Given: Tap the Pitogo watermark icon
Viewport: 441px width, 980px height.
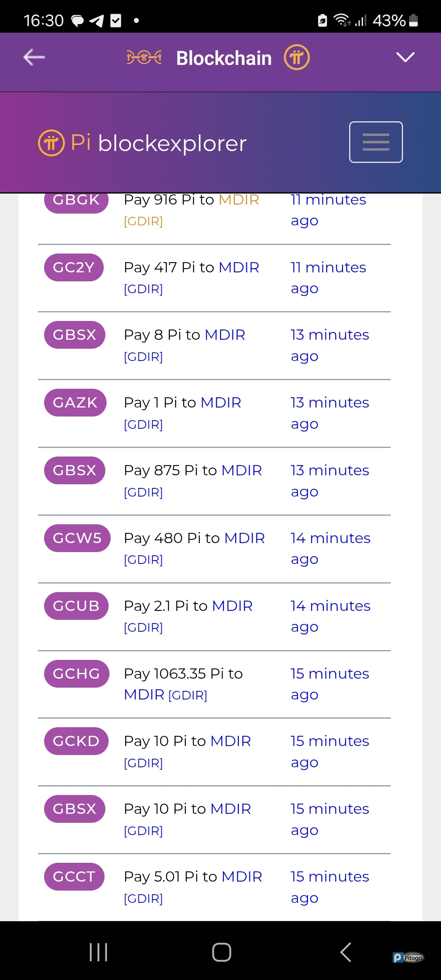Looking at the screenshot, I should click(408, 958).
